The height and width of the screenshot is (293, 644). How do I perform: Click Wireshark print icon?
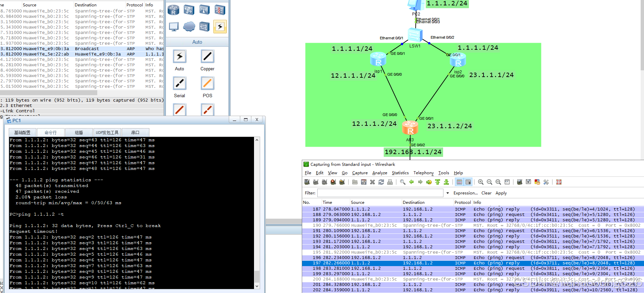[x=390, y=182]
